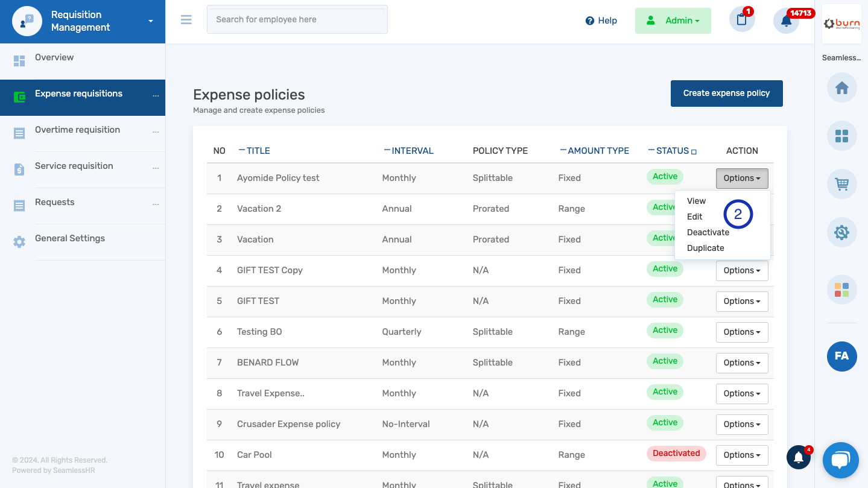
Task: Open the notifications bell showing 14713 alerts
Action: click(x=785, y=20)
